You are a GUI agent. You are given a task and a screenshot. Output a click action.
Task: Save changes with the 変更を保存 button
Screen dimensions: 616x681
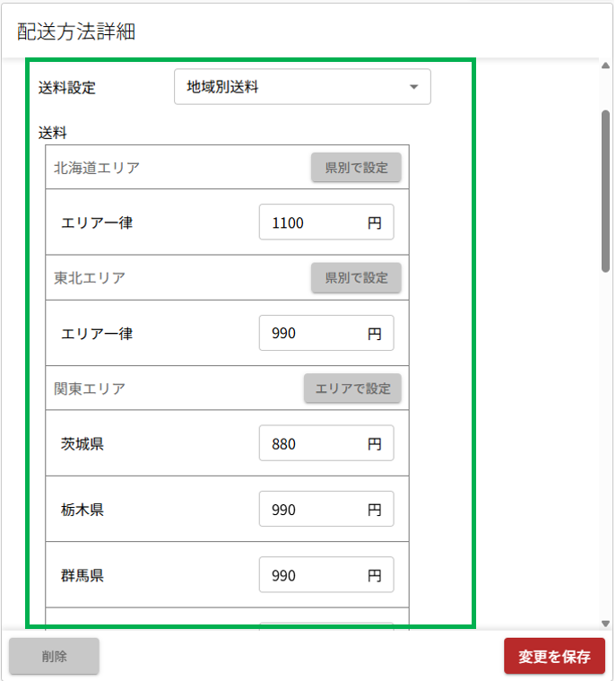pos(554,656)
